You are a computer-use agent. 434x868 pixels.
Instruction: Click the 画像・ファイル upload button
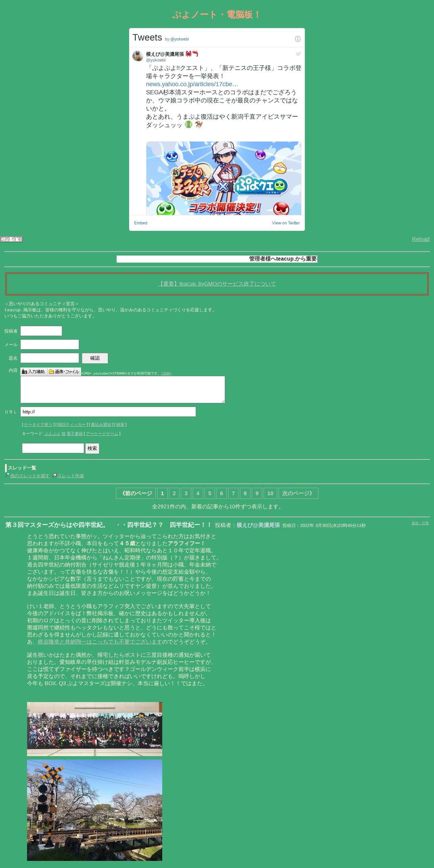(x=64, y=371)
